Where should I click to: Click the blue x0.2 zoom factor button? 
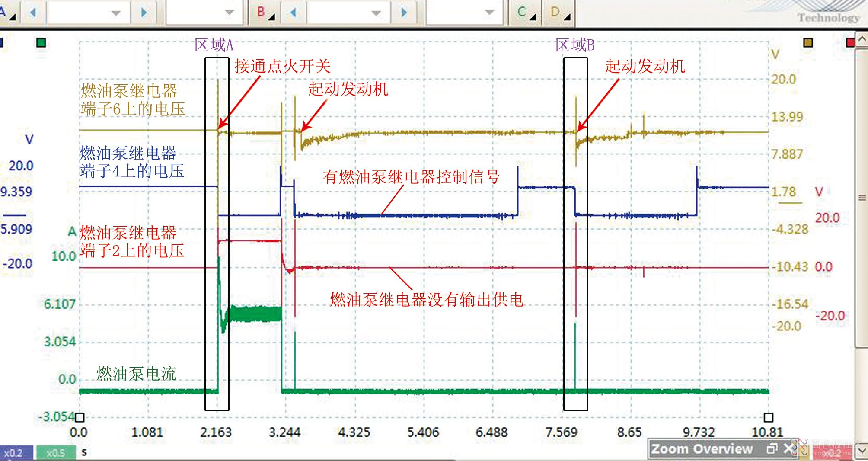(x=16, y=453)
